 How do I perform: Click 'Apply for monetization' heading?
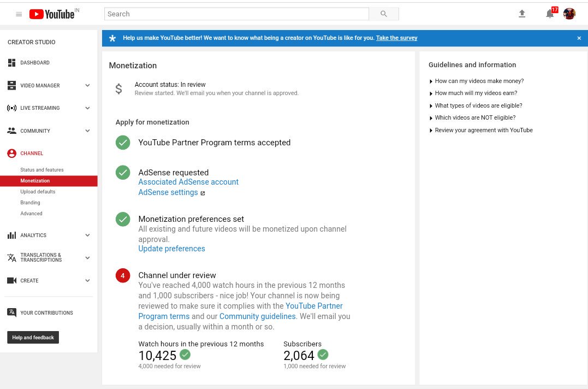152,122
